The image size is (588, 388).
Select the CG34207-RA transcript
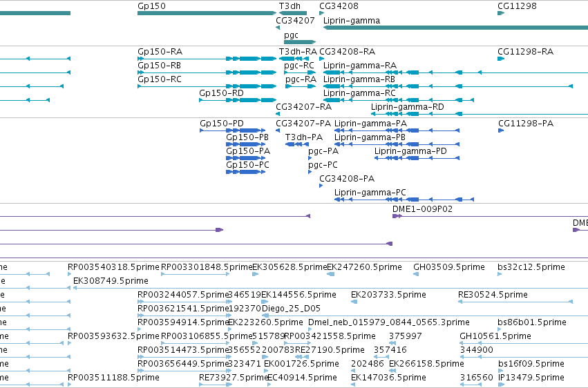[278, 114]
